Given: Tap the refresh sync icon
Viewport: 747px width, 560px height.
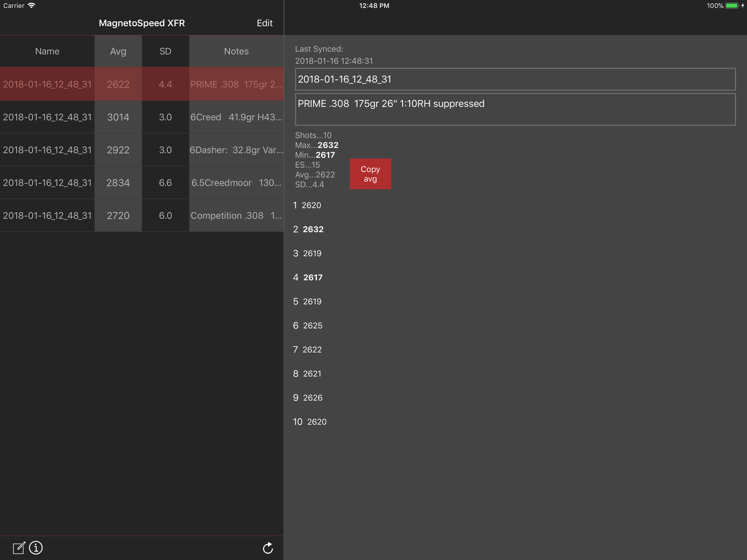Looking at the screenshot, I should click(x=268, y=548).
